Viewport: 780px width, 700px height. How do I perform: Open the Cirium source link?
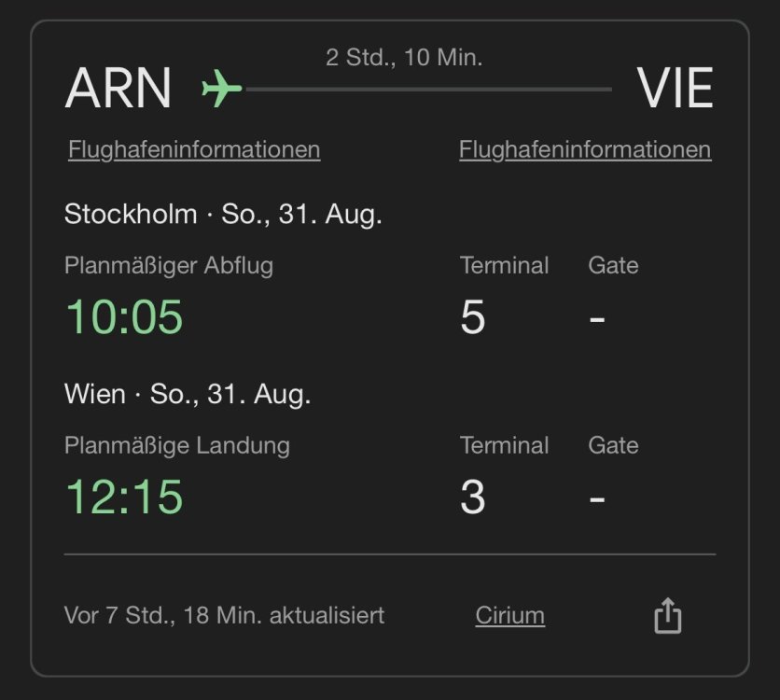click(509, 616)
